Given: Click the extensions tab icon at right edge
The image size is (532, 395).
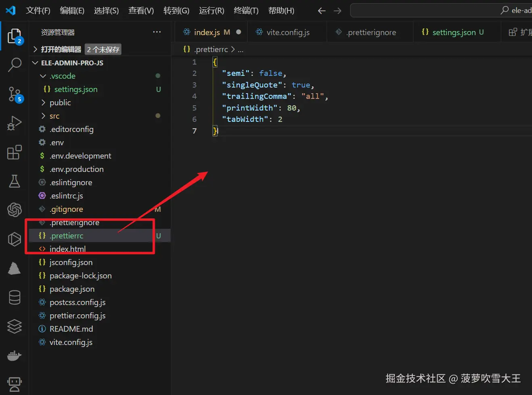Looking at the screenshot, I should pyautogui.click(x=513, y=32).
